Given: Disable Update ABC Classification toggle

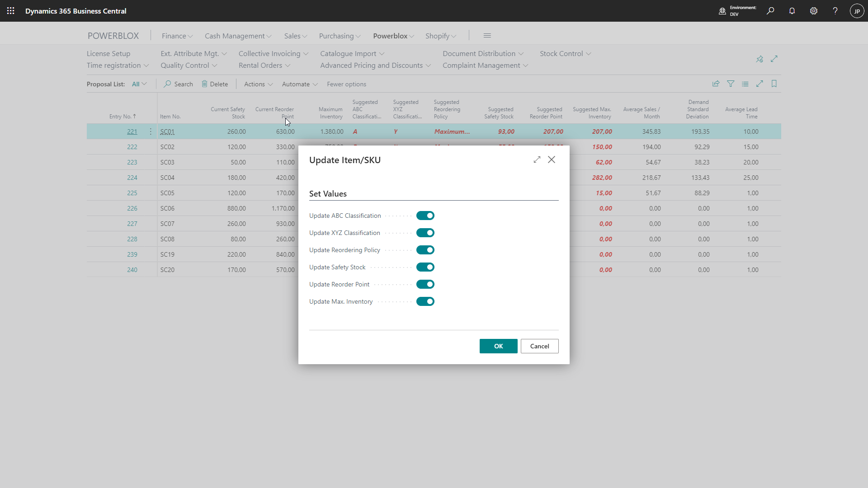Looking at the screenshot, I should [425, 216].
